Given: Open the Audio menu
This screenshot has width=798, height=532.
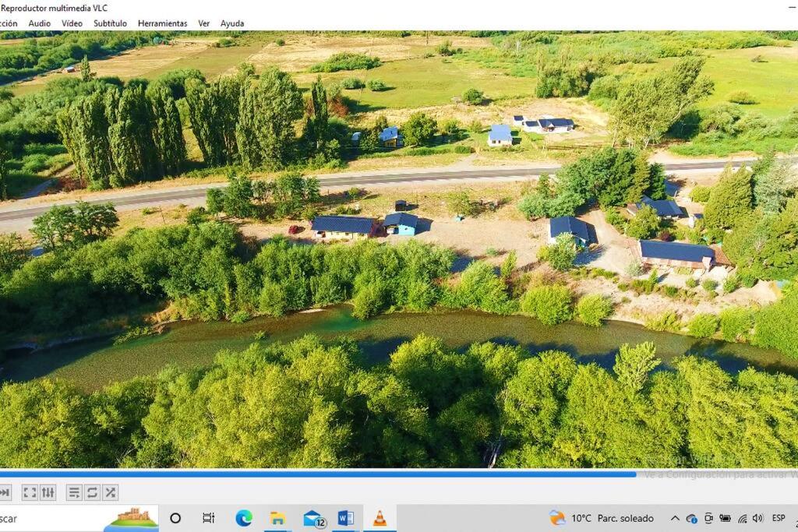Looking at the screenshot, I should point(39,23).
